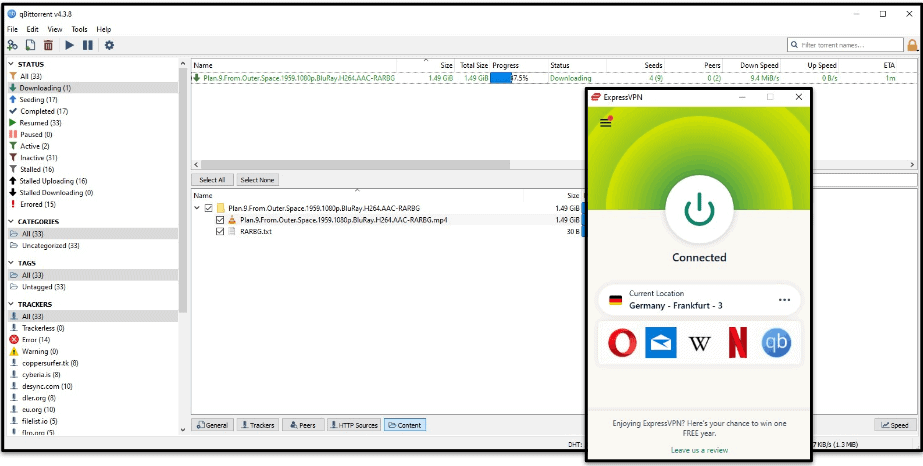
Task: Click the Select None button
Action: 257,180
